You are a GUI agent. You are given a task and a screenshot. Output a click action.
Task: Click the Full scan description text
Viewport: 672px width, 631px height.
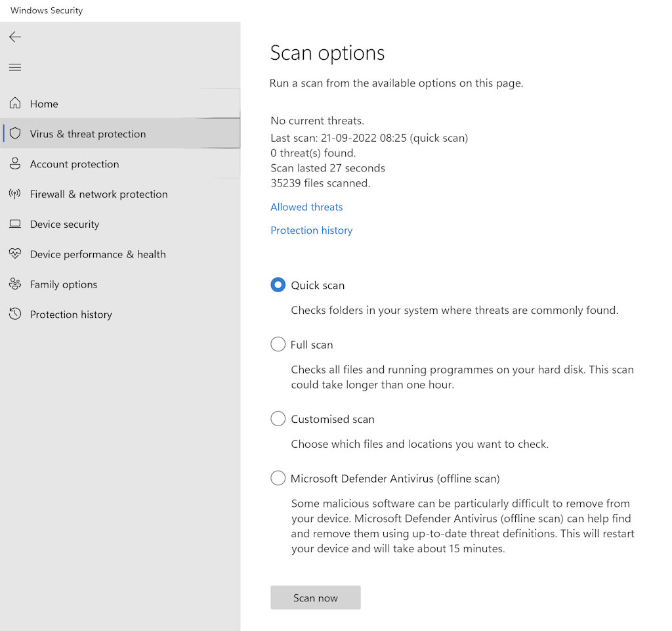(x=463, y=378)
